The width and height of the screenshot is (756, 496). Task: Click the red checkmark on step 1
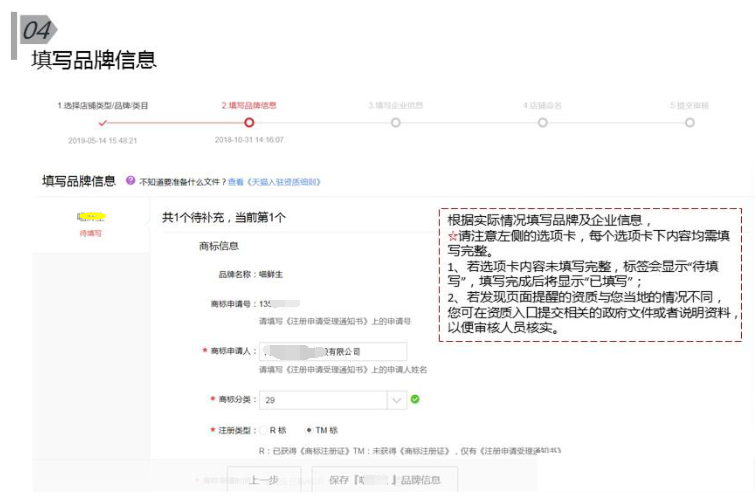point(102,123)
